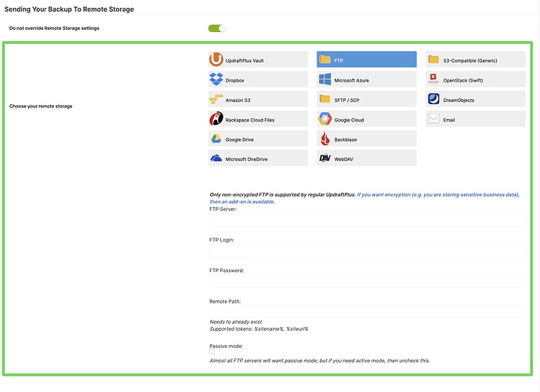Choose OpenStack (Swift) label
Viewport: 540px width, 392px height.
(x=463, y=81)
